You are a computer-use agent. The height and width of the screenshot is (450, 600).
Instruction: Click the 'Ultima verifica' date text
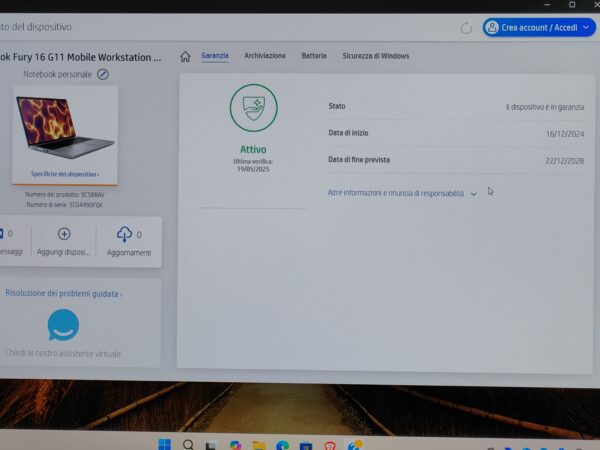click(253, 165)
